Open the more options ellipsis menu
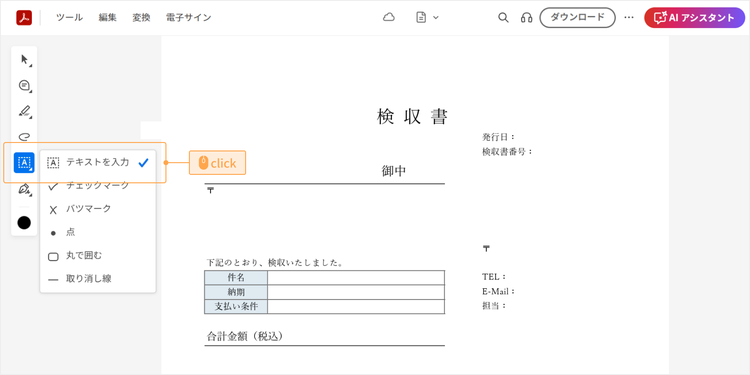 (x=629, y=18)
